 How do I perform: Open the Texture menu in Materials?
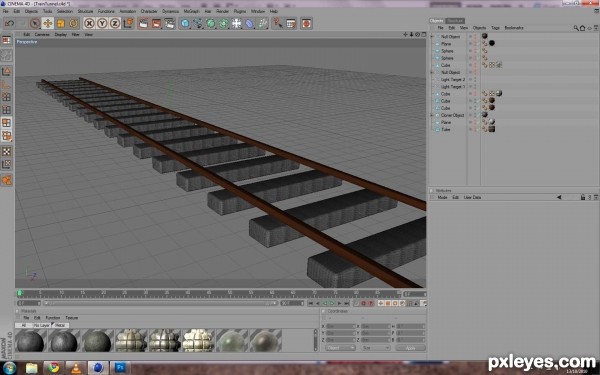[x=72, y=318]
